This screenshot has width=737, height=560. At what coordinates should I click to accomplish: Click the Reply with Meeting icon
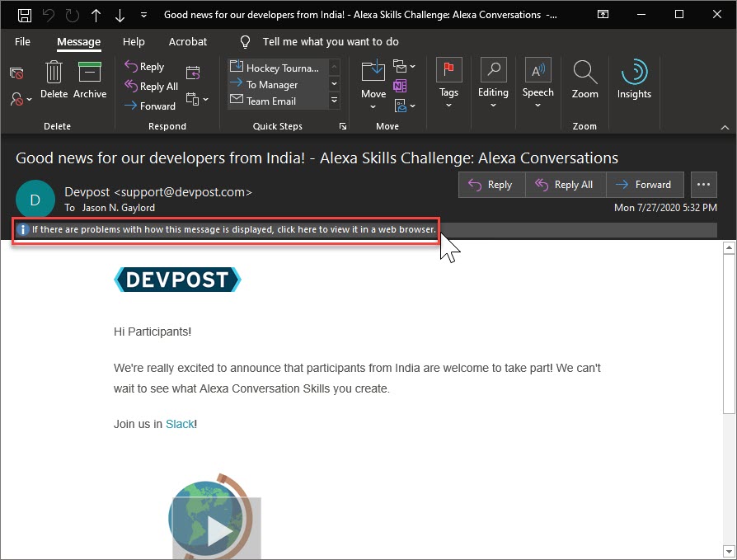193,73
